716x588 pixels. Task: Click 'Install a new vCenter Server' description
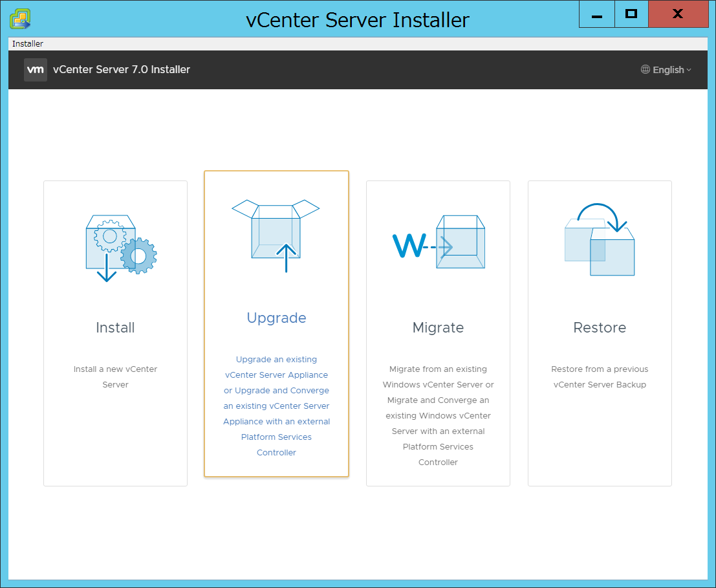coord(116,376)
